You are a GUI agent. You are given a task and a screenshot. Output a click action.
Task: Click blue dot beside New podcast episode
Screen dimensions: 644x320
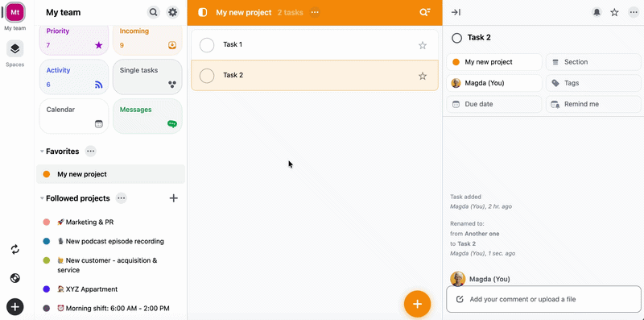47,242
